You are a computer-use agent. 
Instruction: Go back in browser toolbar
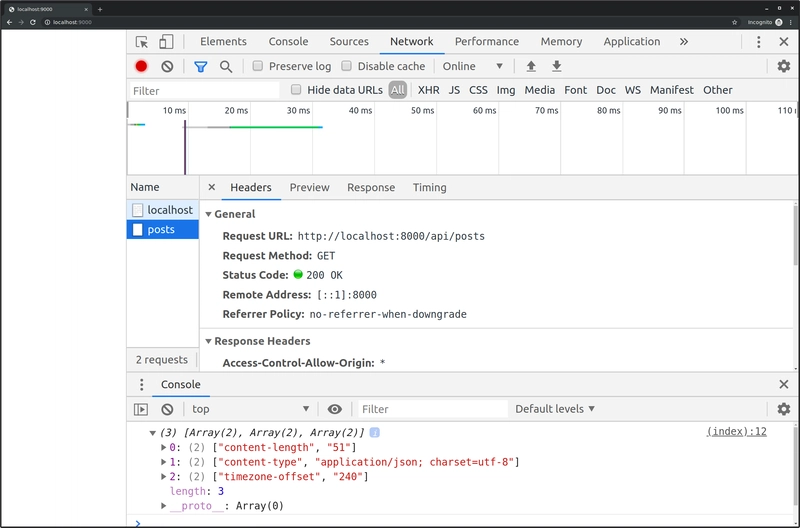(x=9, y=22)
